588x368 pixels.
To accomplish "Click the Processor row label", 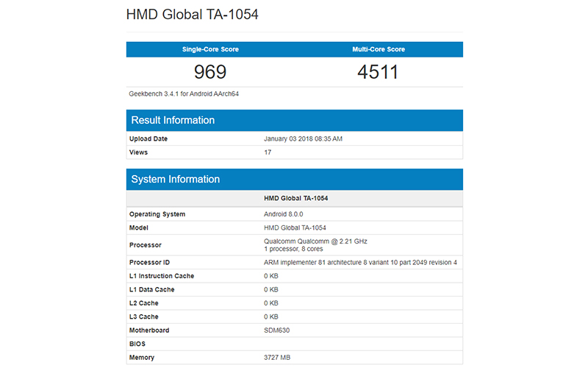I will [x=145, y=245].
